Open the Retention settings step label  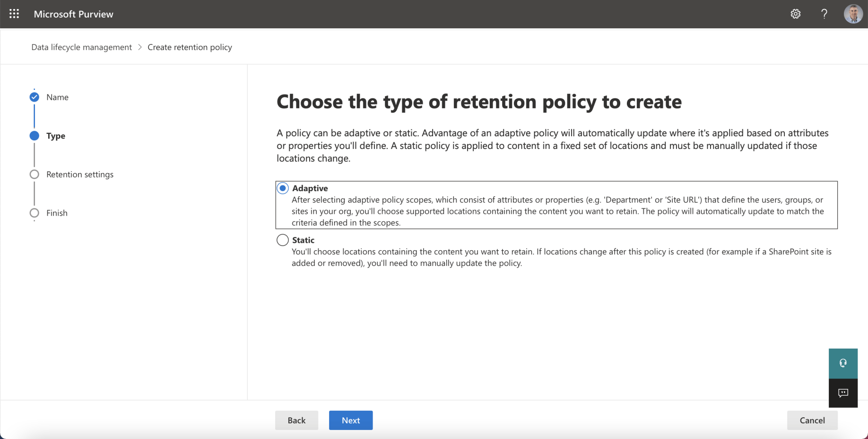tap(80, 175)
